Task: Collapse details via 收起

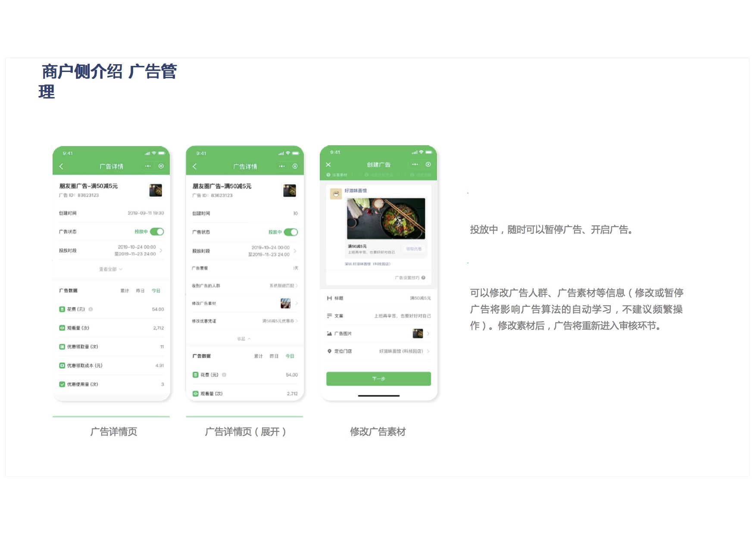Action: coord(244,339)
